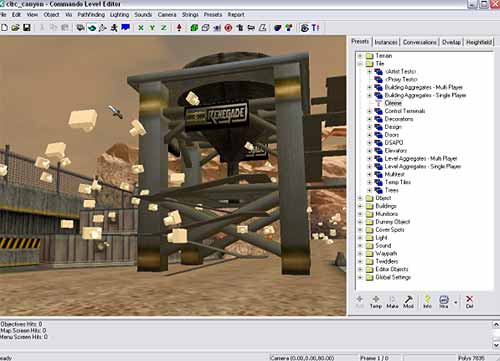The image size is (500, 361).
Task: Open the Heightfield tab
Action: click(479, 42)
